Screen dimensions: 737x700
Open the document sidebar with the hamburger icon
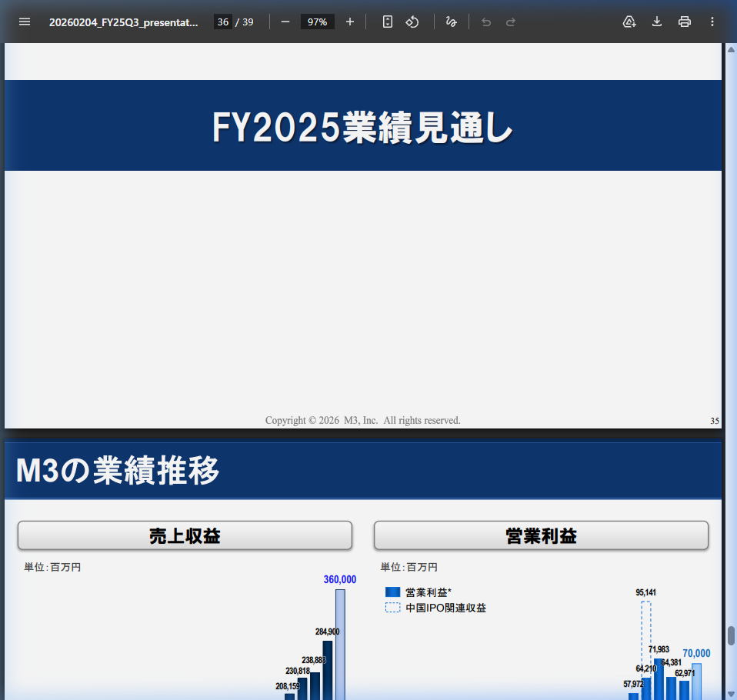coord(25,22)
